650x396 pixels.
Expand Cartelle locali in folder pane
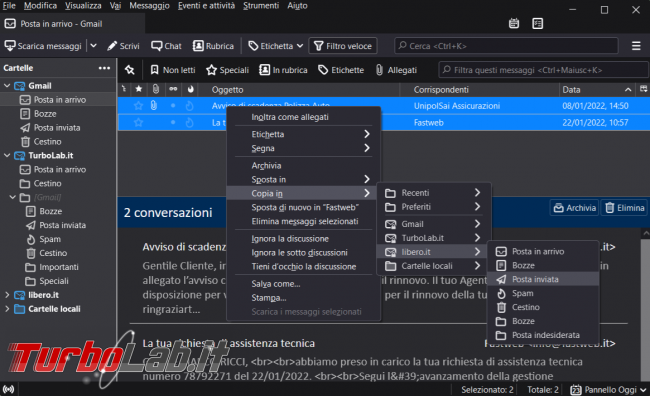(7, 309)
